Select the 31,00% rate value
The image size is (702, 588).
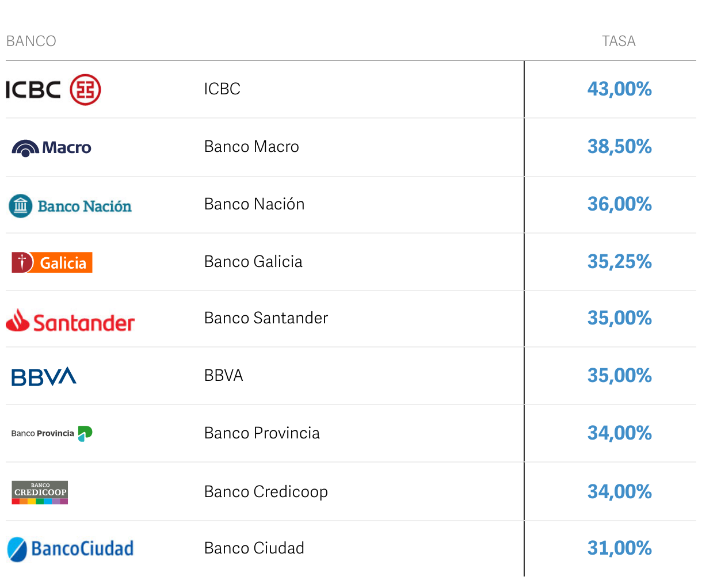[x=619, y=548]
